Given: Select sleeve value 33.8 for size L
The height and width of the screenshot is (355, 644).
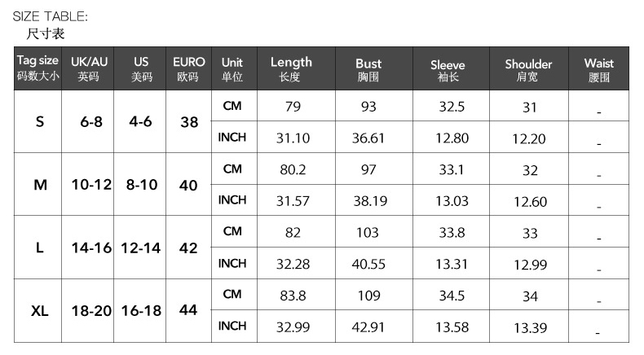Looking at the screenshot, I should 452,233.
